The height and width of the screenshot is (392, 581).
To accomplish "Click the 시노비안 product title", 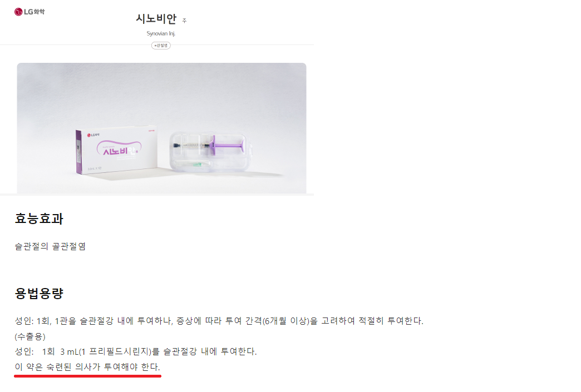I will tap(156, 18).
